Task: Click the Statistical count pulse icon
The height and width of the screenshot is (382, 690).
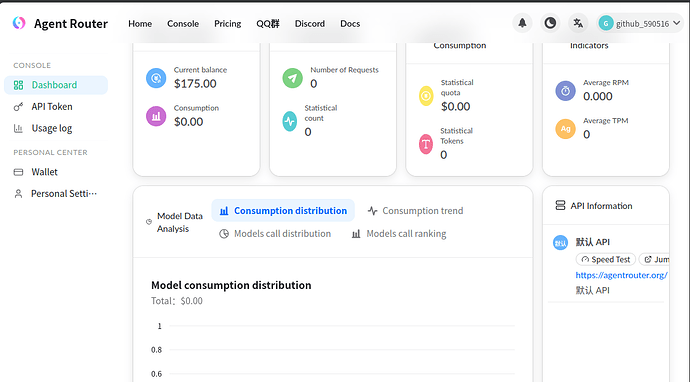Action: 290,121
